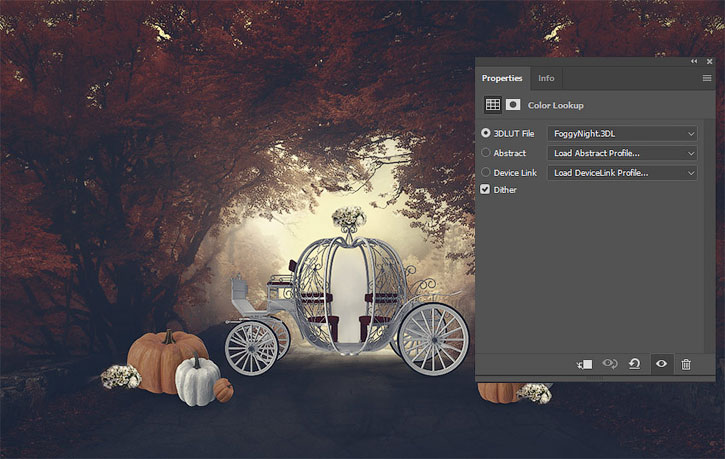The width and height of the screenshot is (725, 459).
Task: Delete the adjustment layer trash icon
Action: pyautogui.click(x=686, y=365)
